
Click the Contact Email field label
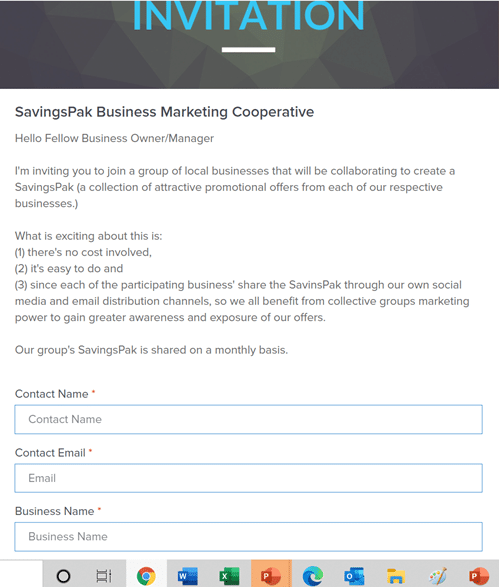[50, 453]
